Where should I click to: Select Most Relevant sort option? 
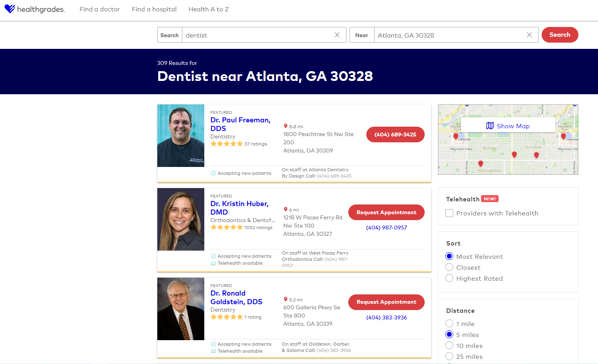point(449,256)
